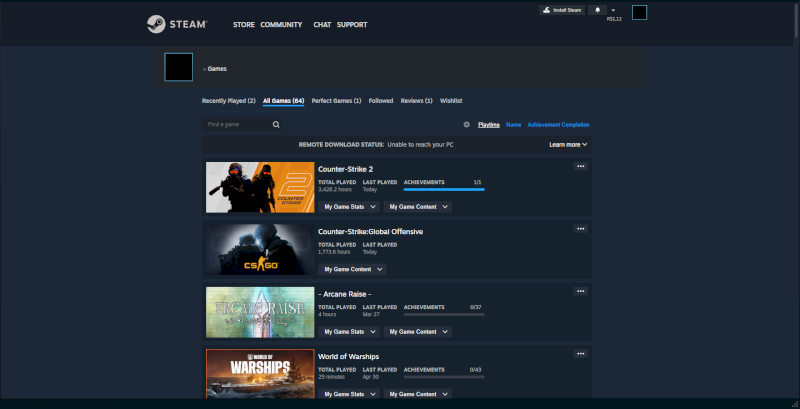Click the Counter-Strike 2 game thumbnail
800x409 pixels.
(x=260, y=187)
